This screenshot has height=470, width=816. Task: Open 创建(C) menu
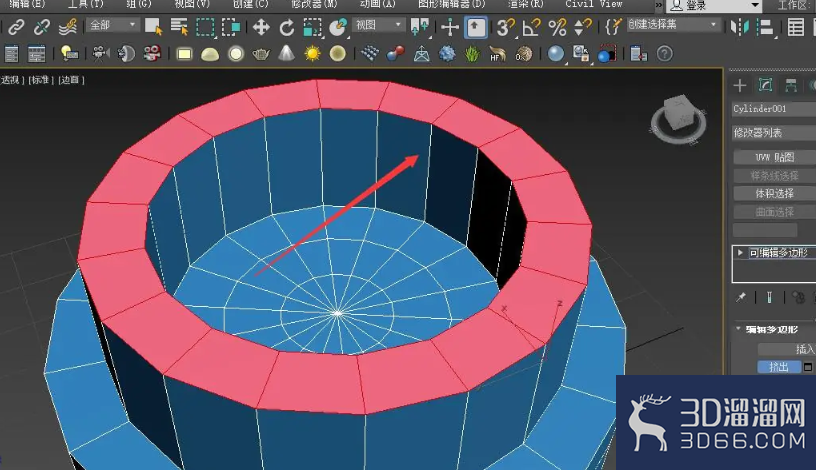tap(250, 4)
